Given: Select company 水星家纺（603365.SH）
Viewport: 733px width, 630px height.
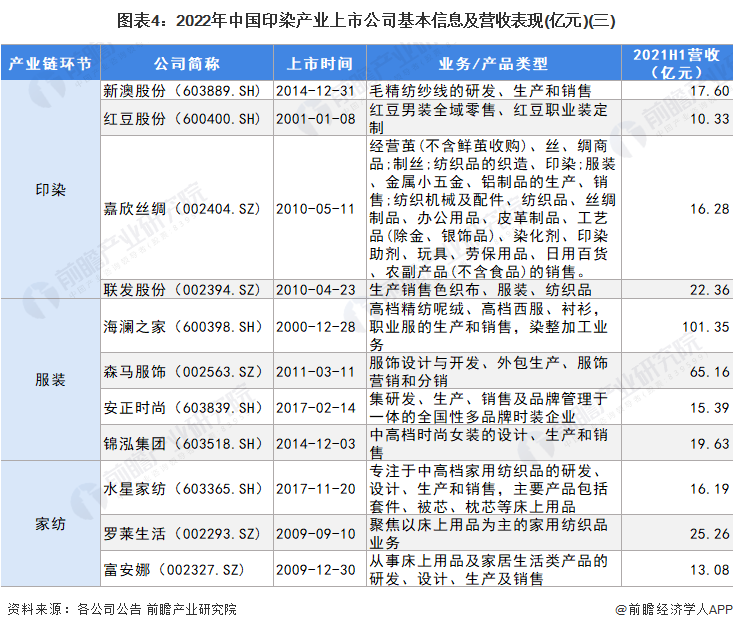Looking at the screenshot, I should click(x=182, y=488).
